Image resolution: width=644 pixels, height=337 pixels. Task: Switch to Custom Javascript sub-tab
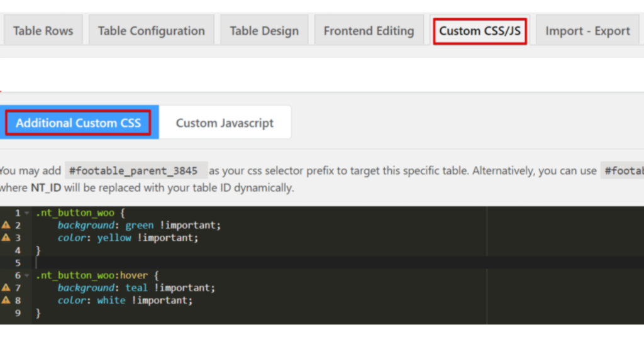(x=225, y=123)
